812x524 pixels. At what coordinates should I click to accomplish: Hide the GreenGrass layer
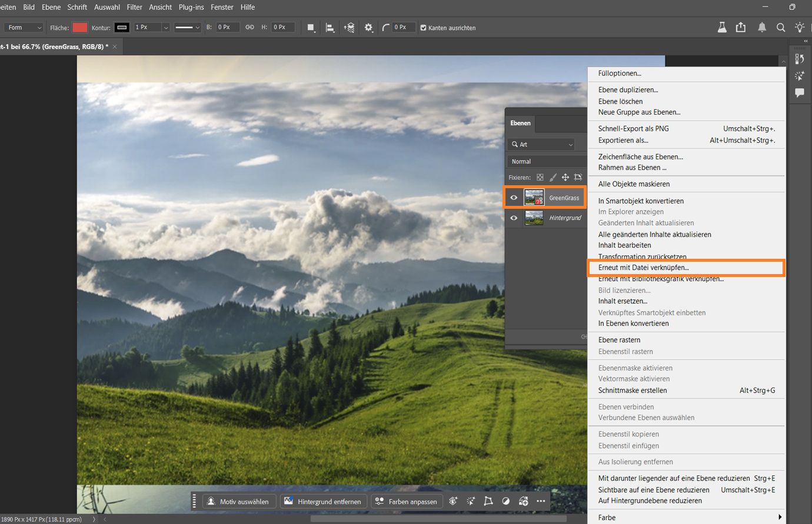(514, 198)
